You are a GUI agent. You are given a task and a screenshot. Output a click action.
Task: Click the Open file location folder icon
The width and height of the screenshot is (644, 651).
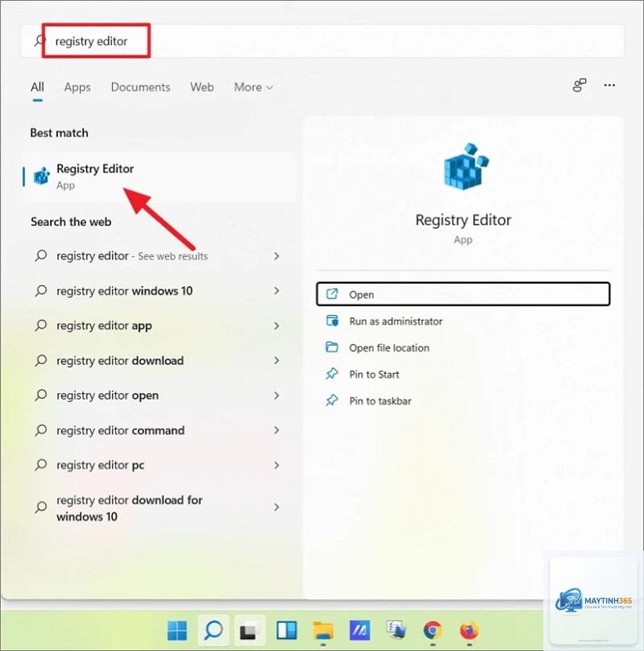point(332,347)
